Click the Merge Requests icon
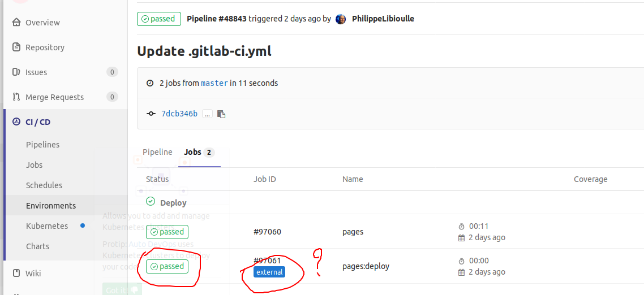The image size is (644, 295). click(x=16, y=97)
